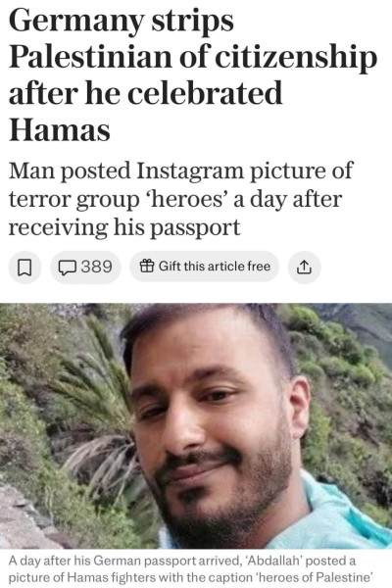Open comments via the speech bubble icon

click(x=68, y=268)
